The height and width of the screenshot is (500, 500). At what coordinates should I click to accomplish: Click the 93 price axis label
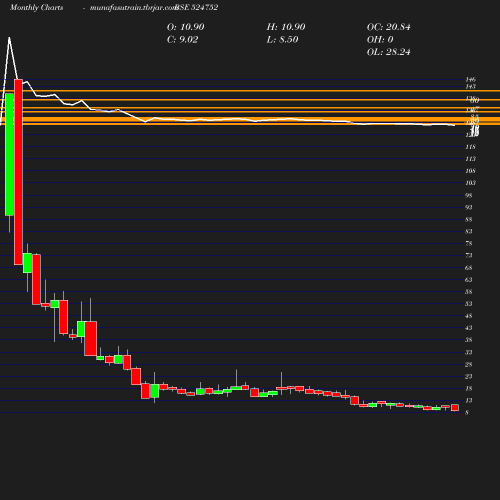coord(469,207)
